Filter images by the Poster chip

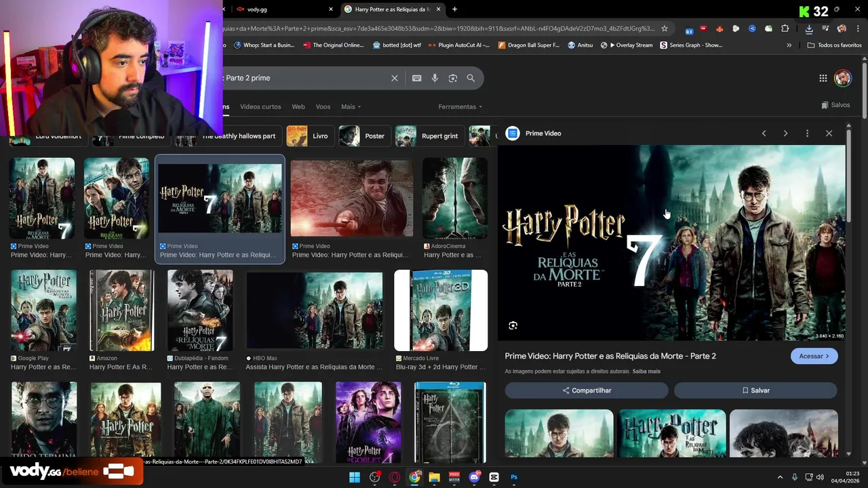pyautogui.click(x=363, y=136)
